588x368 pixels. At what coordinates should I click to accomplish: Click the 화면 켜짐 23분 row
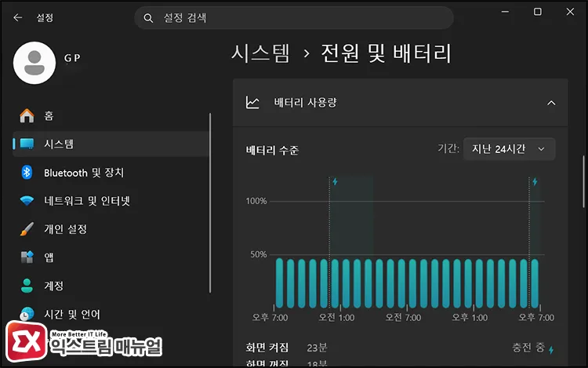(x=286, y=348)
